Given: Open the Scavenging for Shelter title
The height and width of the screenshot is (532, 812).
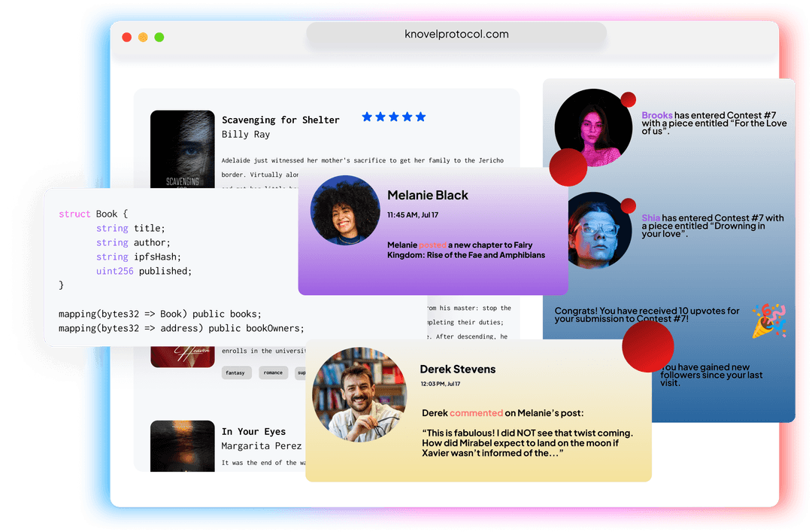Looking at the screenshot, I should (280, 120).
